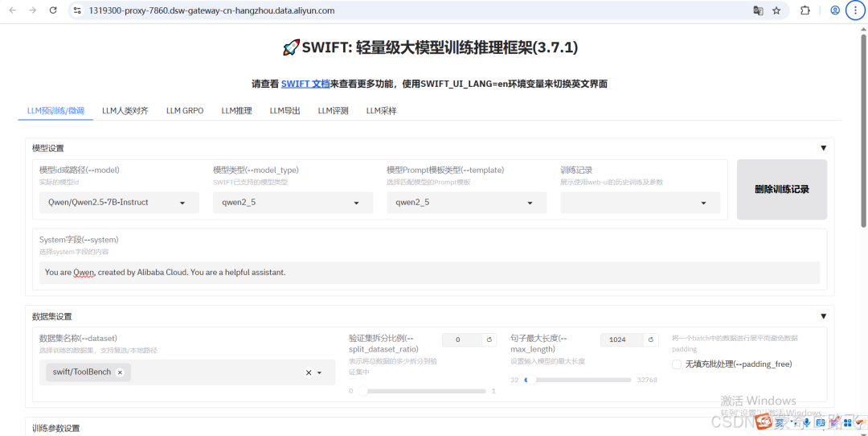Click the max_length slider handle

coord(532,380)
